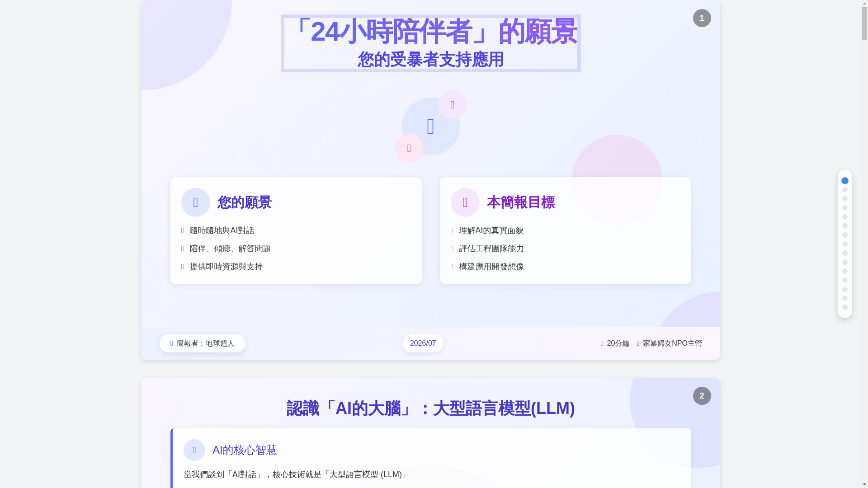Click bullet icon before 提供即時資源與支持
868x488 pixels.
(183, 267)
